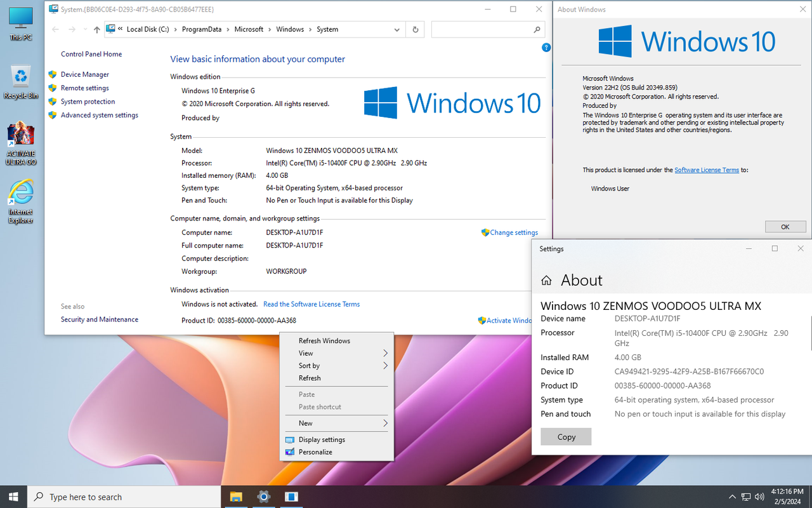
Task: Click WORKGROUP value in System window
Action: pos(286,271)
